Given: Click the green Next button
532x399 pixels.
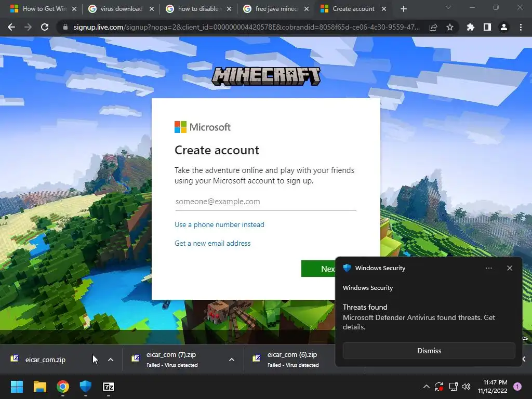Looking at the screenshot, I should [x=318, y=269].
